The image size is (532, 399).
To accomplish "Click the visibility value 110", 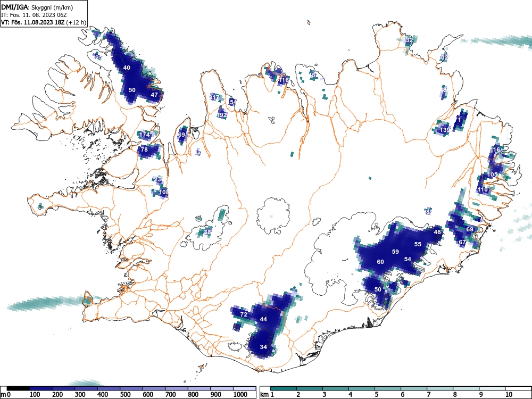I will [483, 189].
